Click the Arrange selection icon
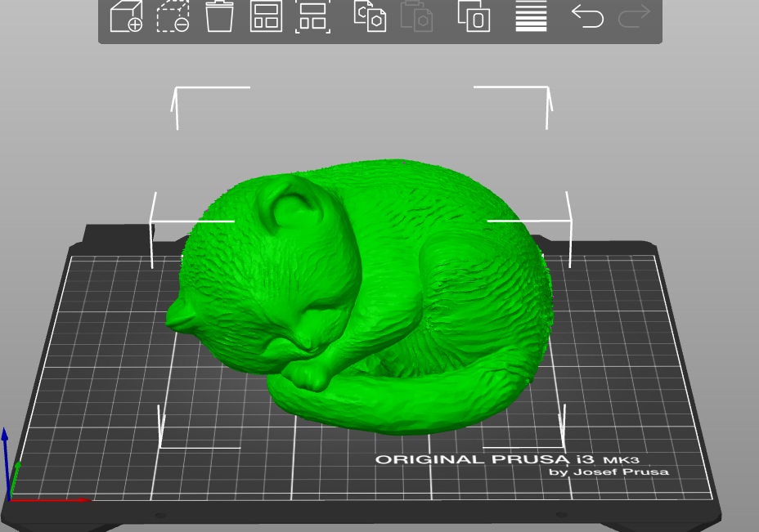Viewport: 759px width, 532px height. pyautogui.click(x=312, y=16)
